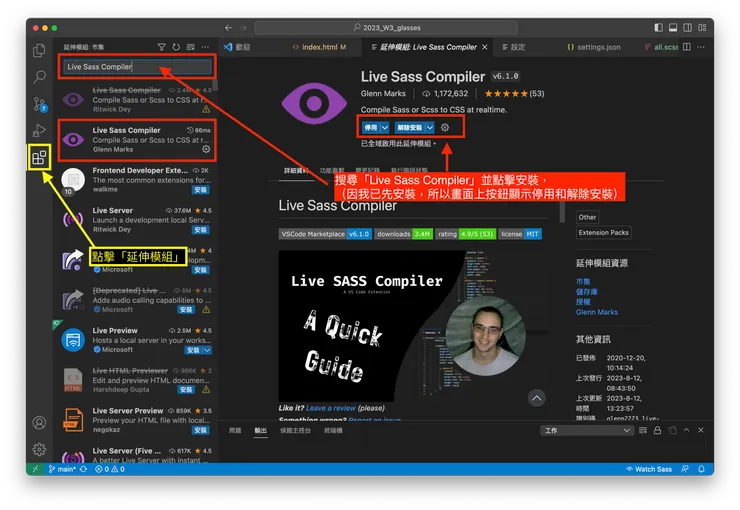
Task: Switch to the index.html tab
Action: pos(319,47)
